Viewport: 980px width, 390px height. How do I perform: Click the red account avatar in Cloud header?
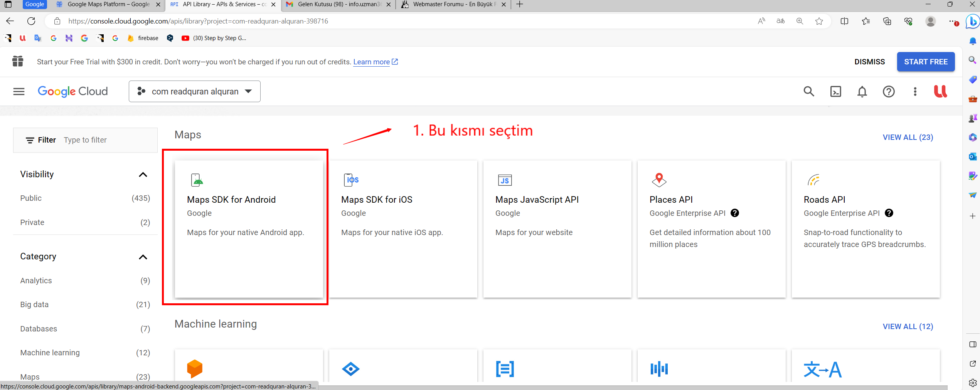940,91
